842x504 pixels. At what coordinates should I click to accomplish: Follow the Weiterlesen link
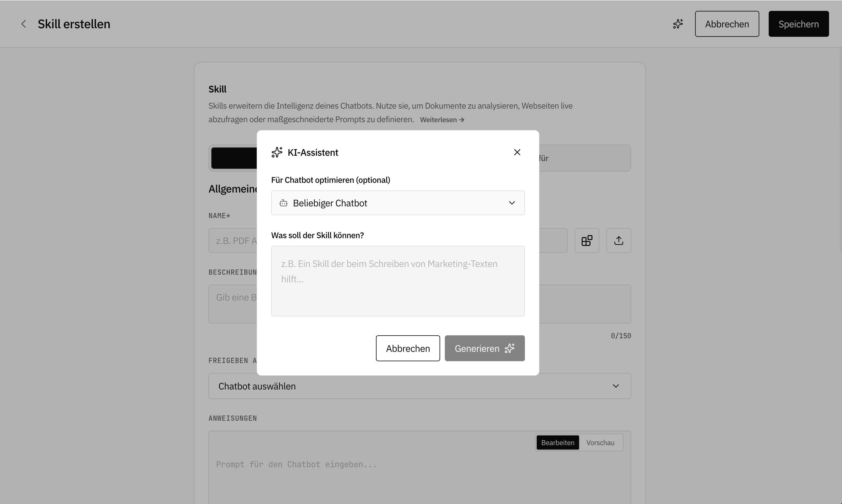pos(442,120)
